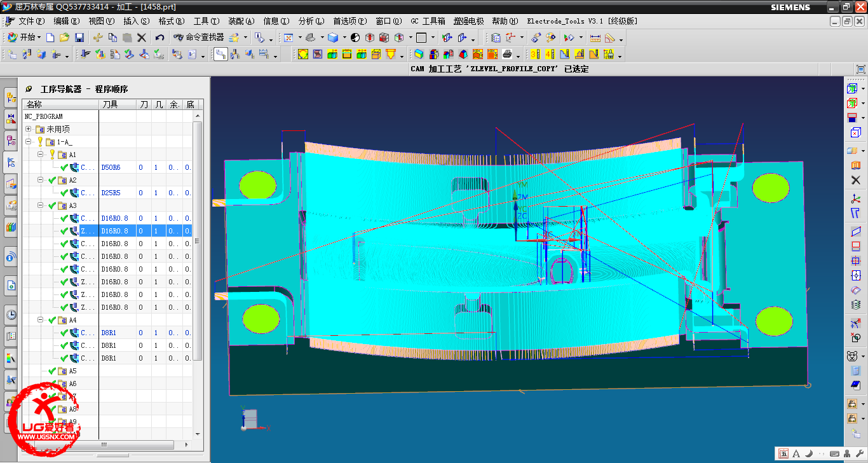
Task: Click the Undo arrow icon
Action: [159, 38]
